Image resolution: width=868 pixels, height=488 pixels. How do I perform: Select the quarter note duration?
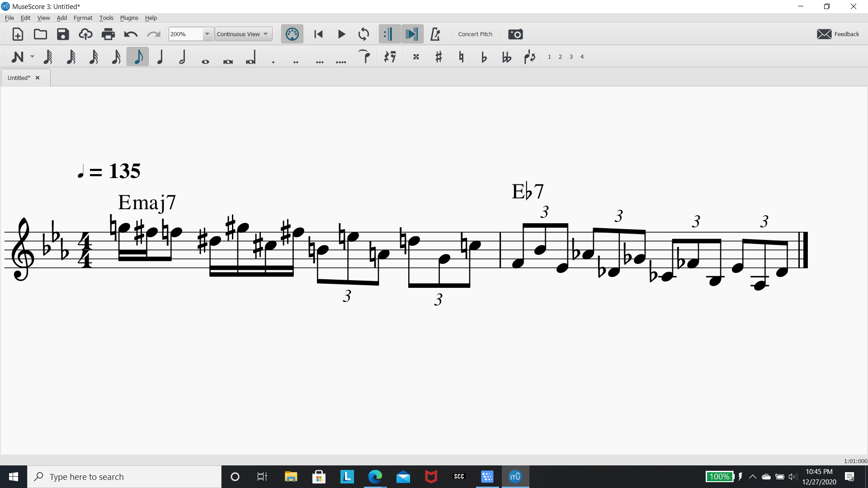(160, 56)
